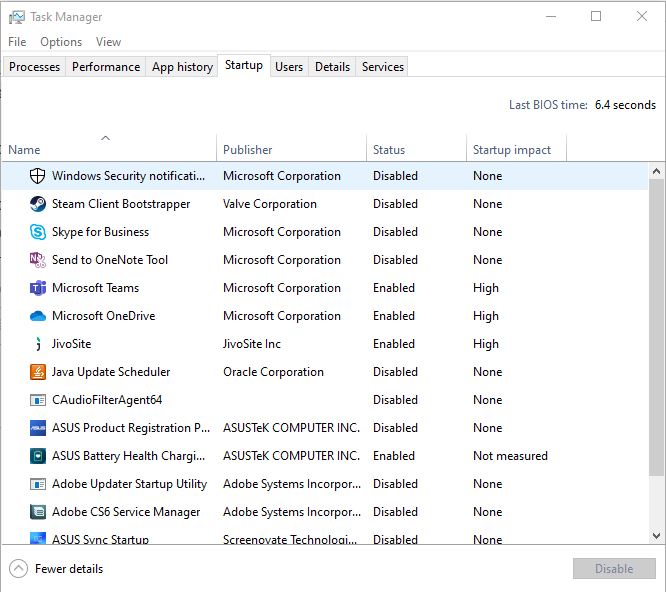
Task: Click the ASUS Battery Health Charging icon
Action: (x=38, y=456)
